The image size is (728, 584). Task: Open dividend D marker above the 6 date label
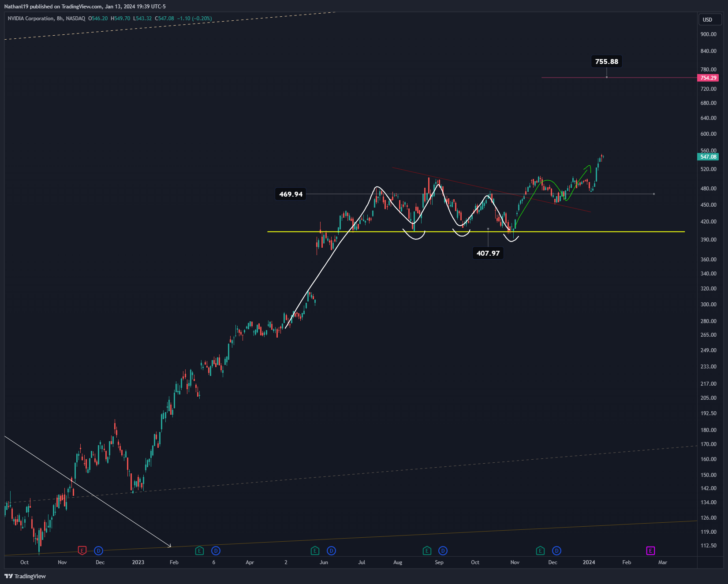[x=216, y=551]
